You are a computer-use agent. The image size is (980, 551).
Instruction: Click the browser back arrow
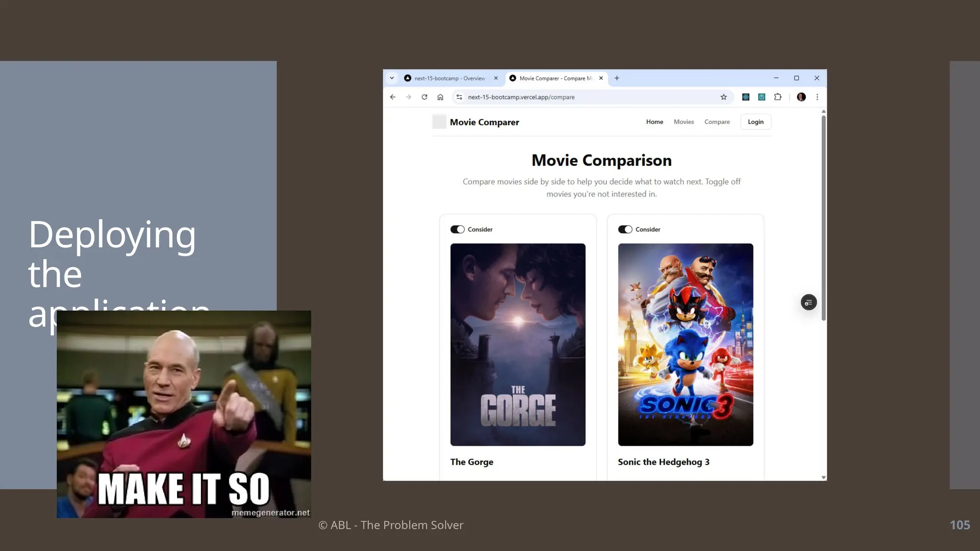point(392,97)
